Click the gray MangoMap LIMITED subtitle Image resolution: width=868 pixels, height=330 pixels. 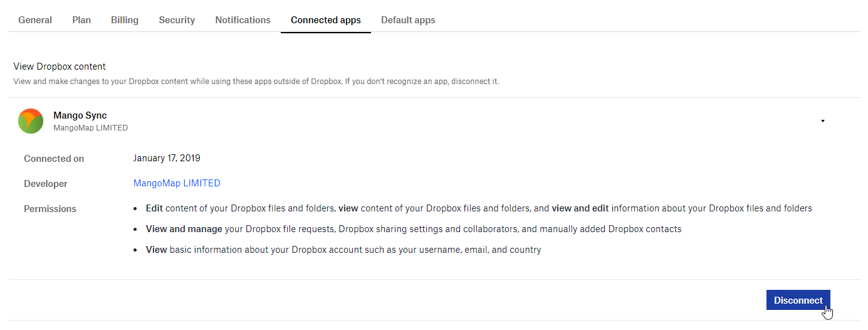[x=90, y=128]
